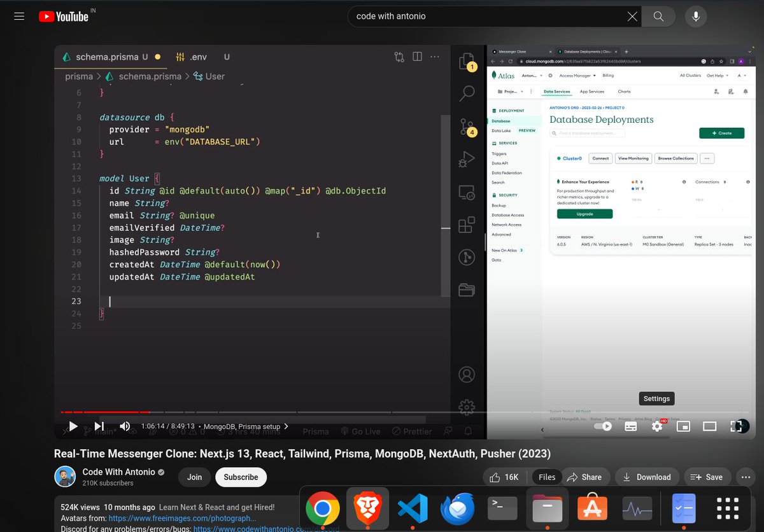Click the Share button
764x532 pixels.
pyautogui.click(x=584, y=477)
